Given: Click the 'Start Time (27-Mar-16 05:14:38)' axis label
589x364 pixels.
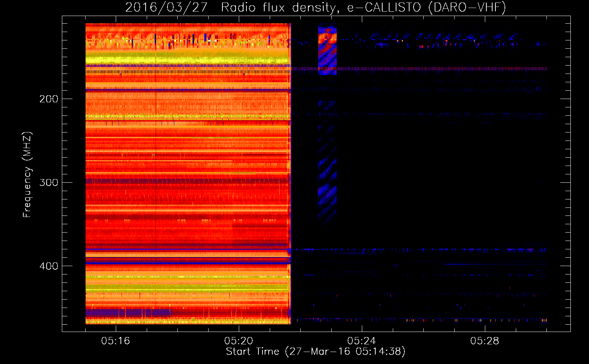Looking at the screenshot, I should tap(316, 352).
